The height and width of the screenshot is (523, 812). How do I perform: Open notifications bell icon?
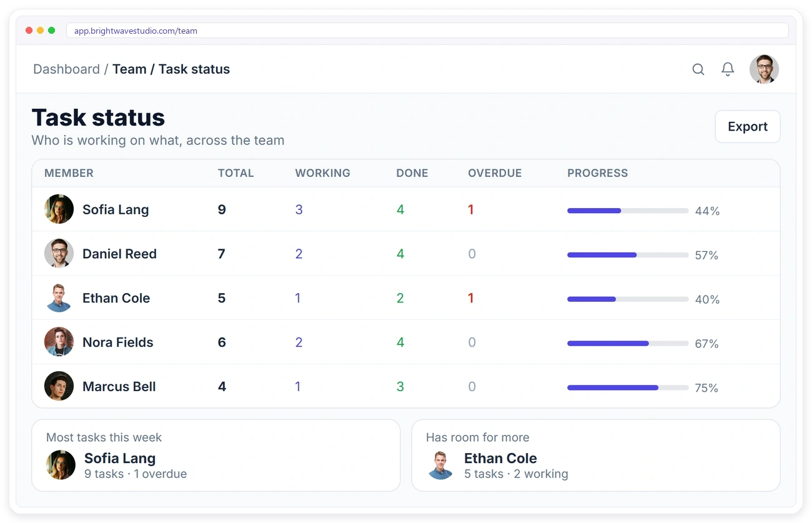click(728, 69)
